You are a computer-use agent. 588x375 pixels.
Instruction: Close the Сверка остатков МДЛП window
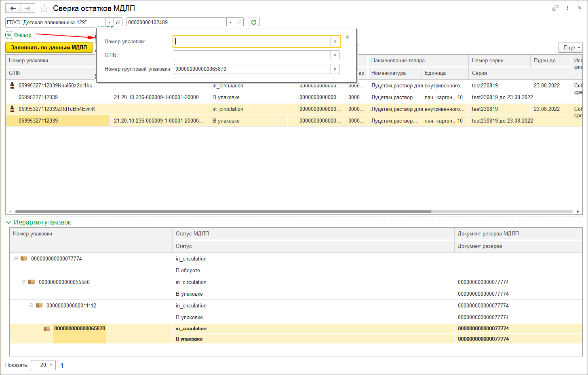click(x=580, y=8)
